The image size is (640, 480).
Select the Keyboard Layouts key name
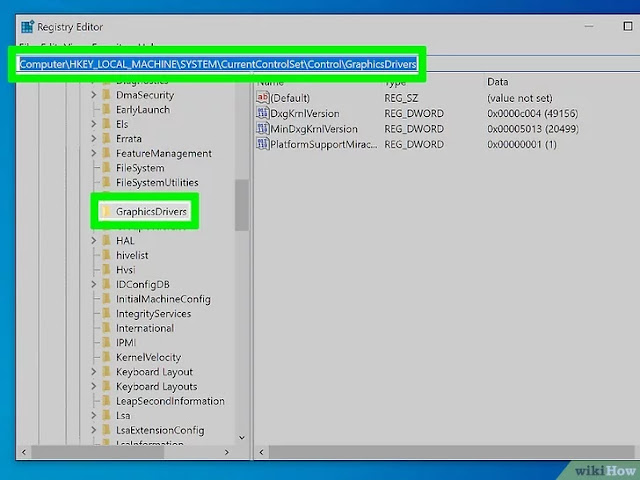(x=156, y=387)
